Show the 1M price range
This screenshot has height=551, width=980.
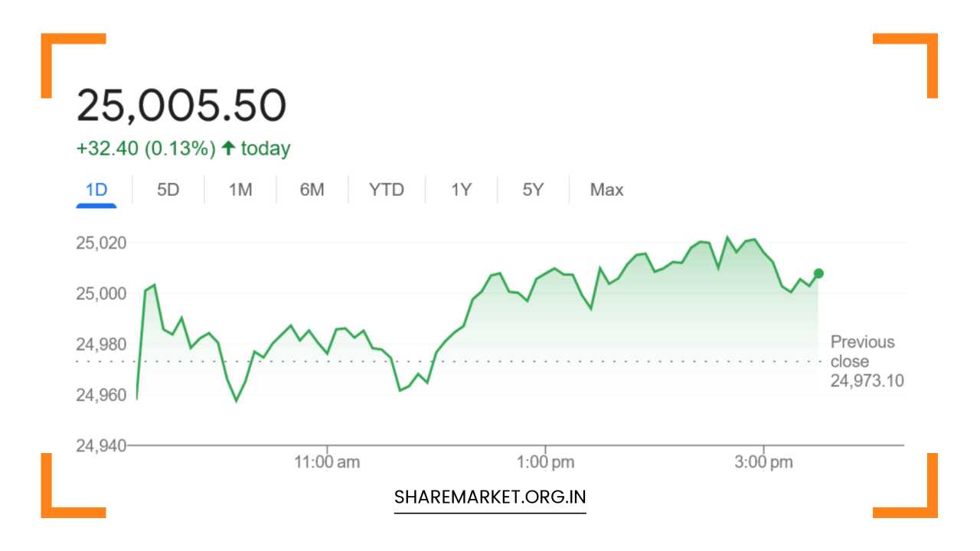[240, 190]
